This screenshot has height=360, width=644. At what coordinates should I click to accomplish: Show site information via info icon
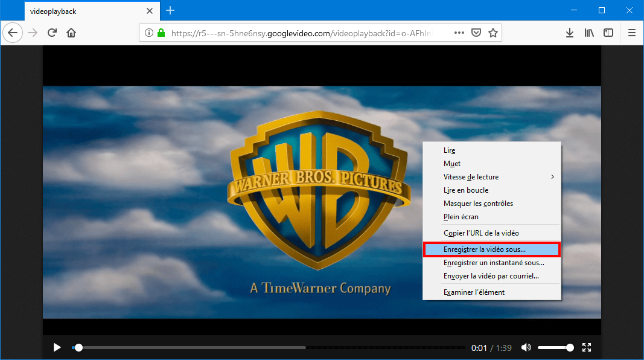(149, 33)
